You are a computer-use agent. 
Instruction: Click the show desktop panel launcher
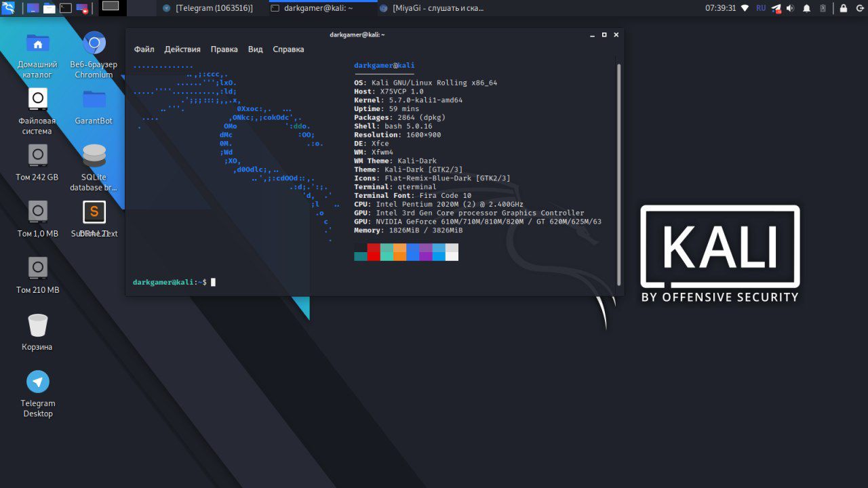[x=33, y=8]
